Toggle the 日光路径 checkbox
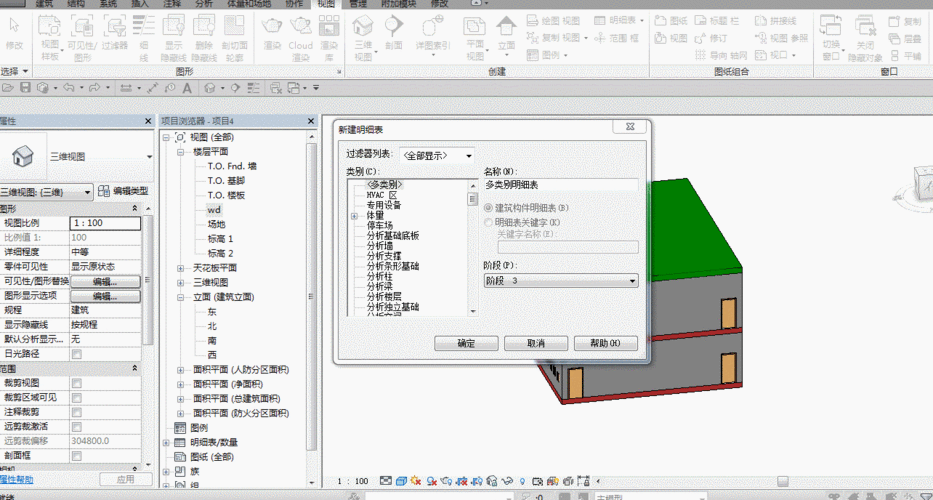The height and width of the screenshot is (500, 933). 76,354
